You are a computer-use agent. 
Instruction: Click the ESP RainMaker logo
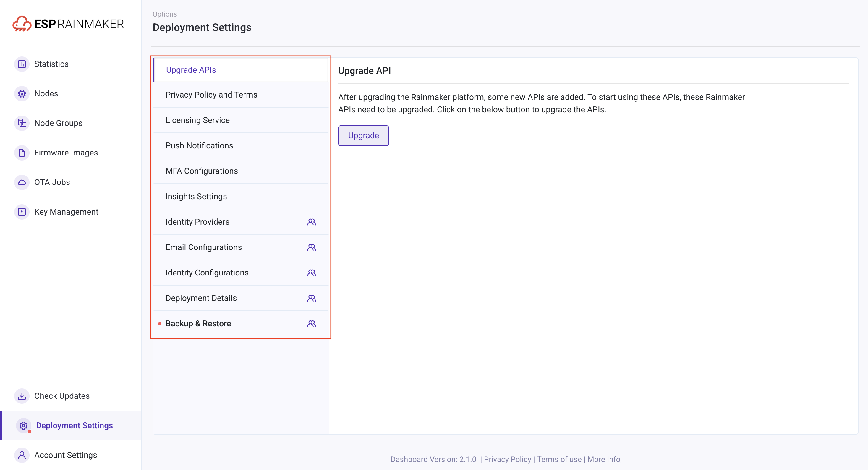[x=68, y=24]
